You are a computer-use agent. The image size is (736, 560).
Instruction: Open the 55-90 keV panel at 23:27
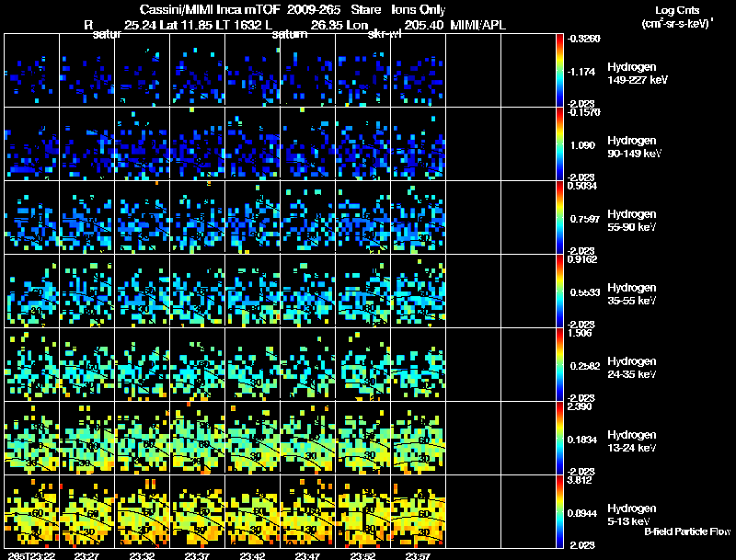tap(86, 218)
